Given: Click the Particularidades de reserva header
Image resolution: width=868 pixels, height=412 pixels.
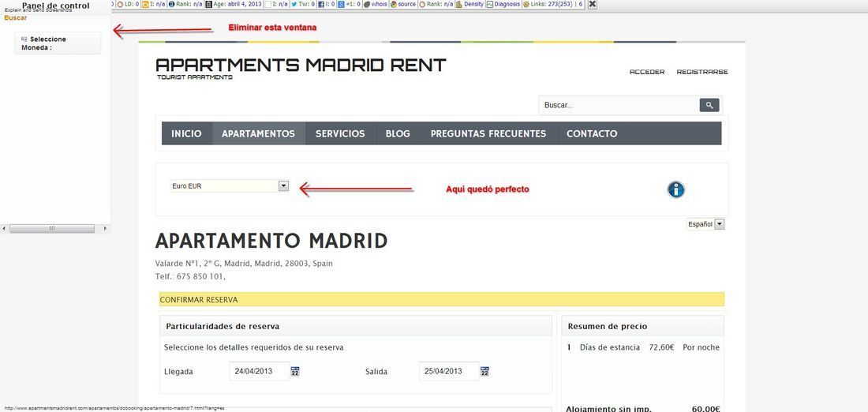Looking at the screenshot, I should click(355, 326).
